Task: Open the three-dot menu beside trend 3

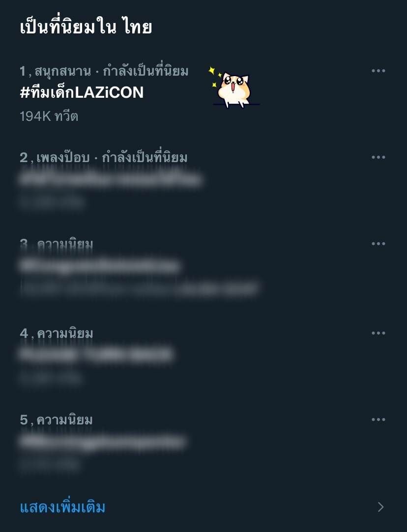Action: 378,244
